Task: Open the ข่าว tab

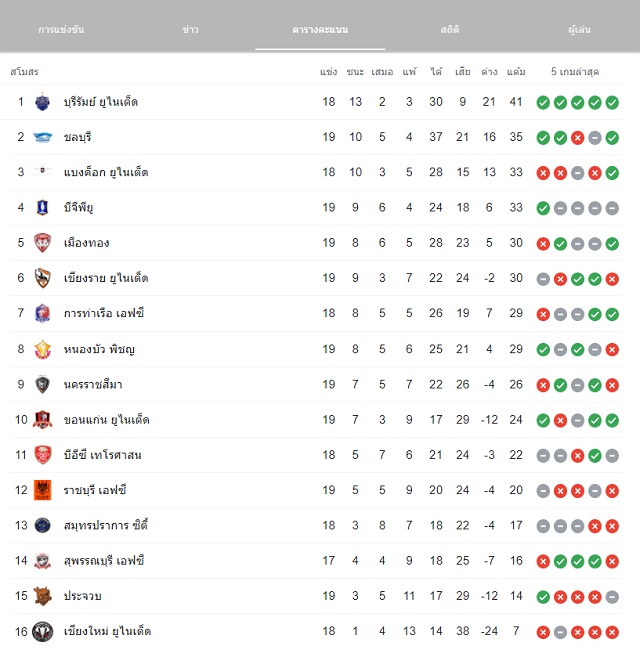Action: point(190,29)
